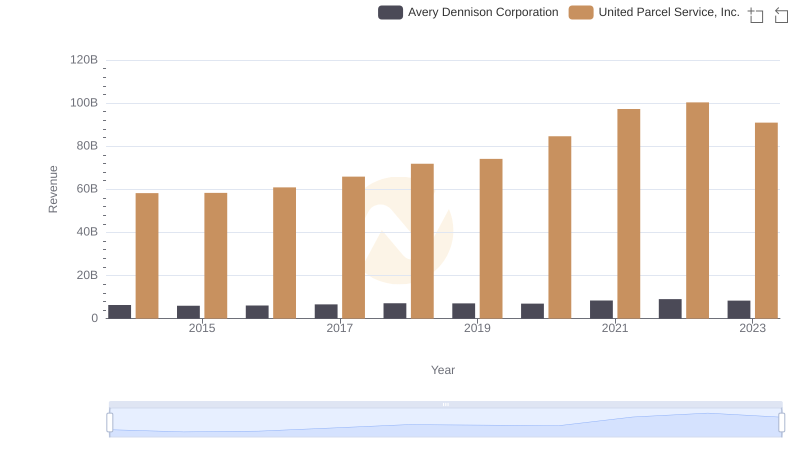The image size is (800, 461).
Task: Click the UPS bar for 2020
Action: pyautogui.click(x=560, y=227)
